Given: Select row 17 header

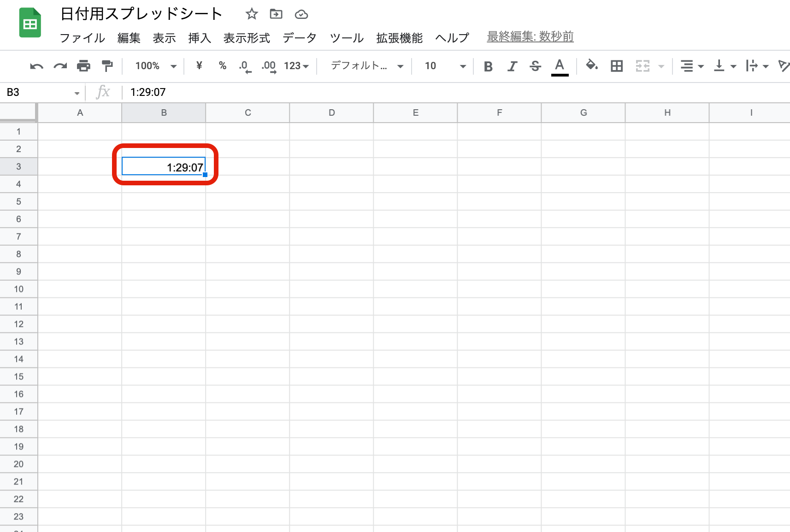Looking at the screenshot, I should pyautogui.click(x=18, y=412).
